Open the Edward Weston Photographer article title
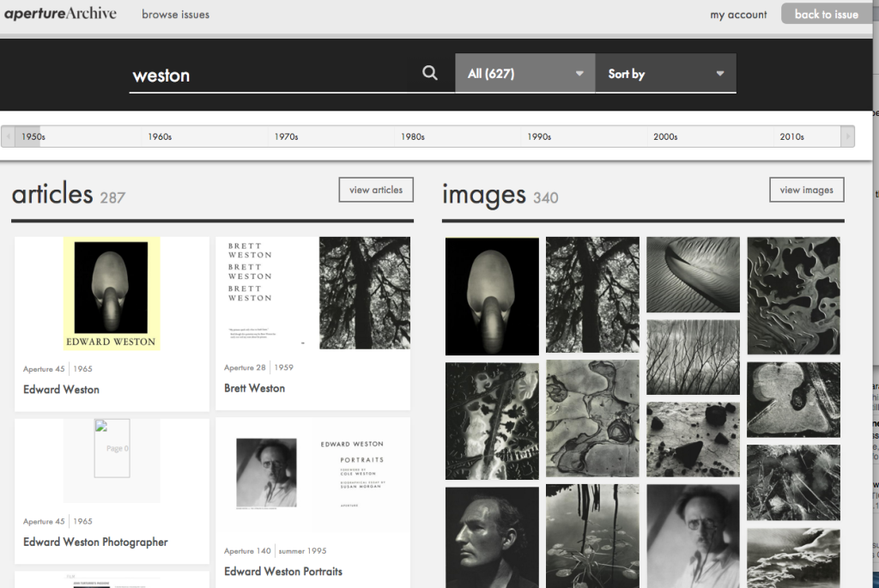This screenshot has width=879, height=588. 95,542
